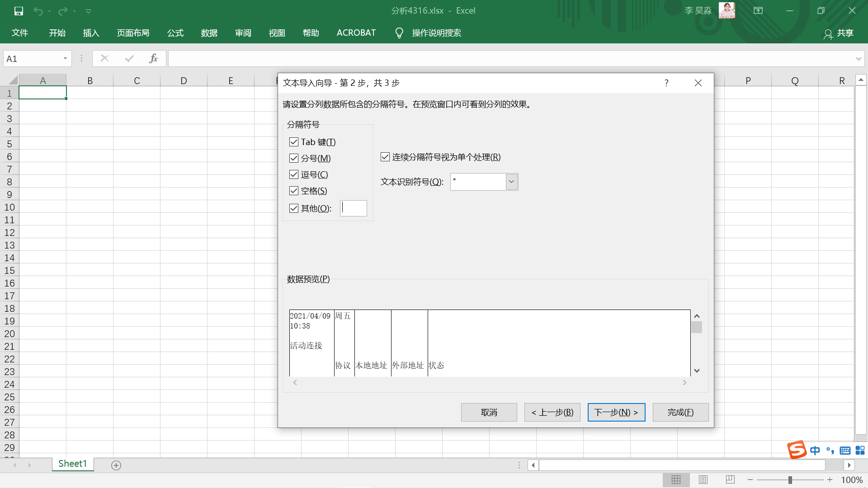Click the Sogou input method icon
The image size is (868, 488).
797,450
